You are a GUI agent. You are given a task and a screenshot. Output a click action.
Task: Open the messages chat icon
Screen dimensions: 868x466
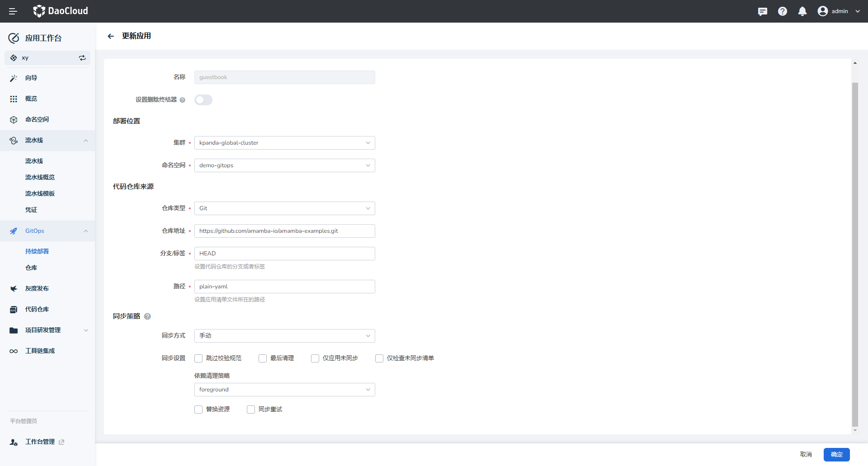762,11
